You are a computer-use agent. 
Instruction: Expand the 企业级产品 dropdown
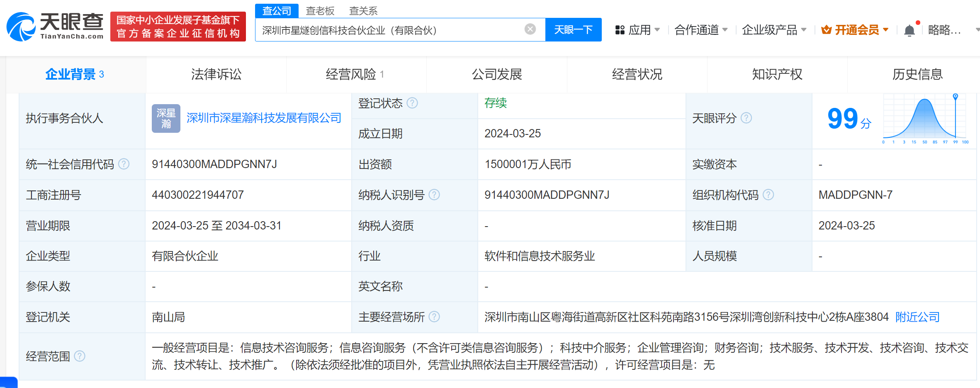773,30
